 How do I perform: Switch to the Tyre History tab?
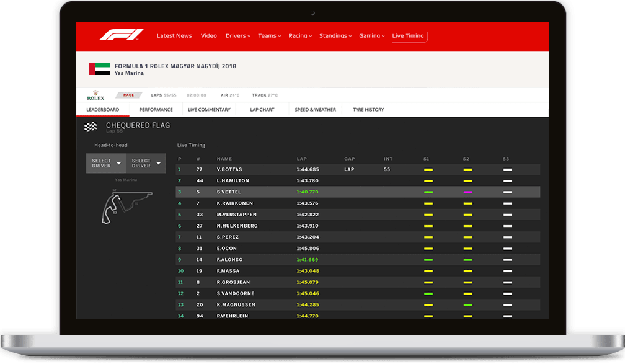368,110
